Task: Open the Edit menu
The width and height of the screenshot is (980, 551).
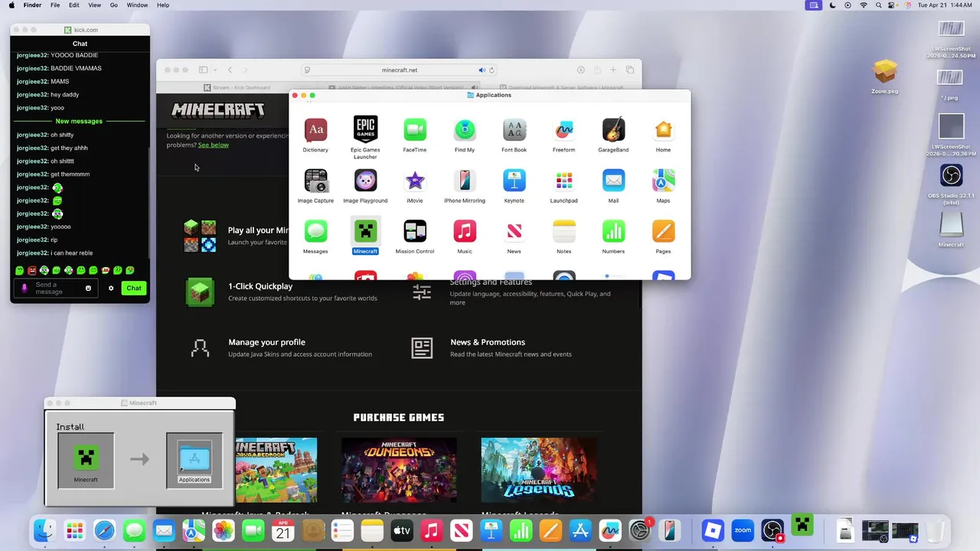Action: coord(73,5)
